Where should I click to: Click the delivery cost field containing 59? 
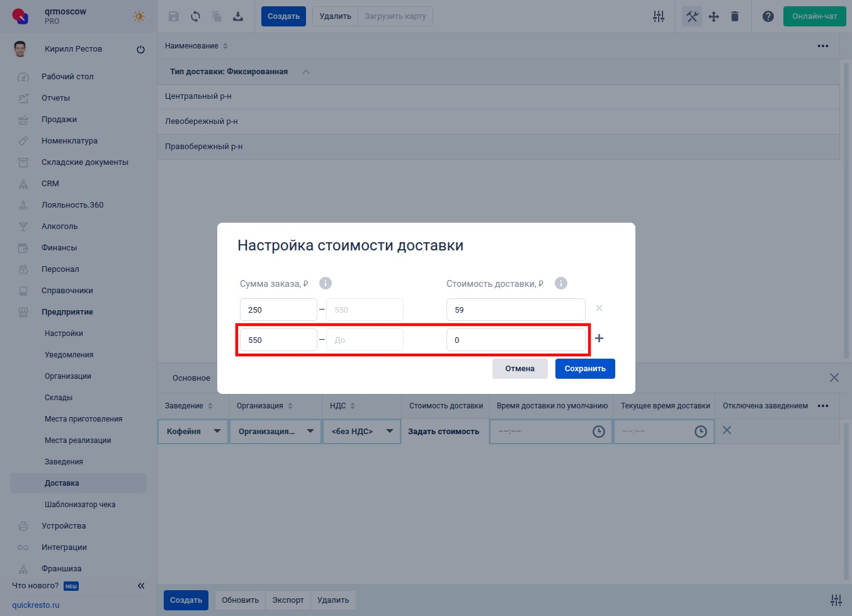[515, 310]
